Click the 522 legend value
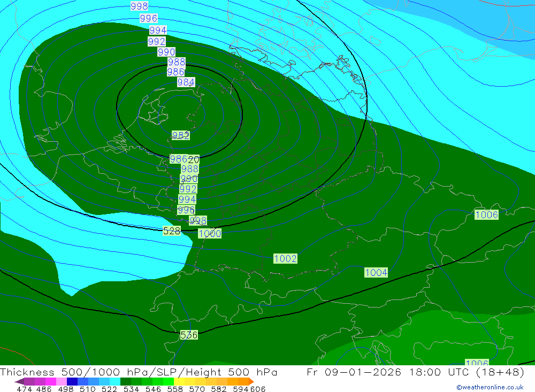This screenshot has width=535, height=392. [x=110, y=389]
